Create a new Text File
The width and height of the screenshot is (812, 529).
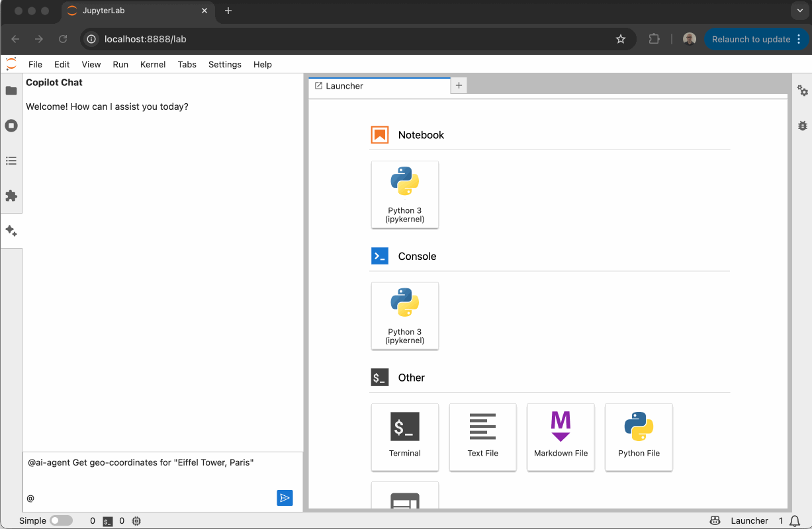[x=483, y=437]
